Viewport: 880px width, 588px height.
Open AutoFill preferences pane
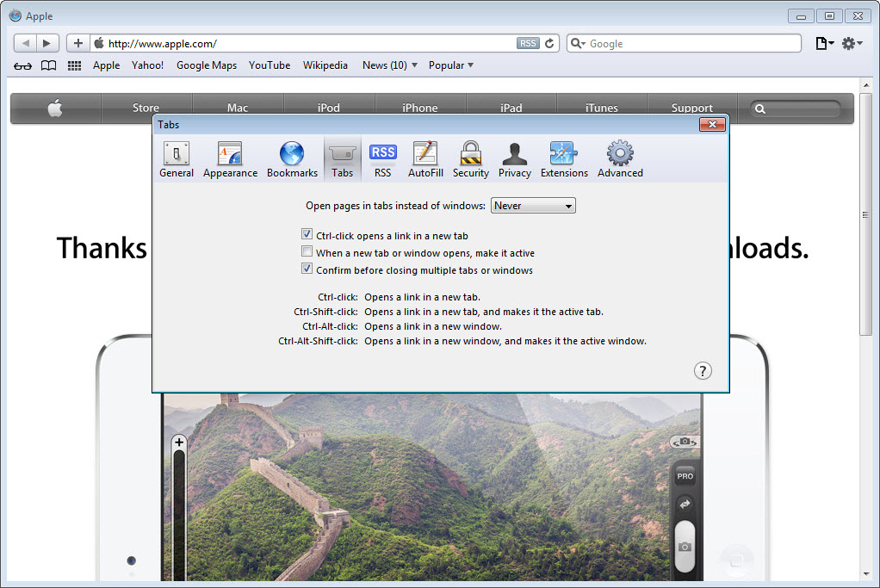pos(425,159)
